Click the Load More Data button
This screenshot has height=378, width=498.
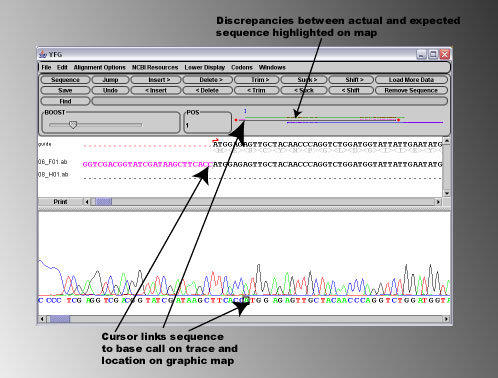(411, 80)
